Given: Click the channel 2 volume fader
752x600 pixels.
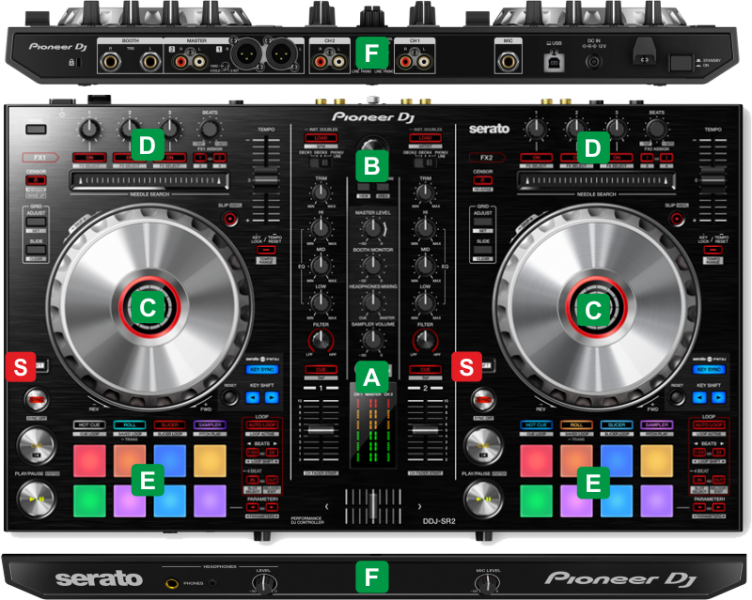Looking at the screenshot, I should pos(425,430).
